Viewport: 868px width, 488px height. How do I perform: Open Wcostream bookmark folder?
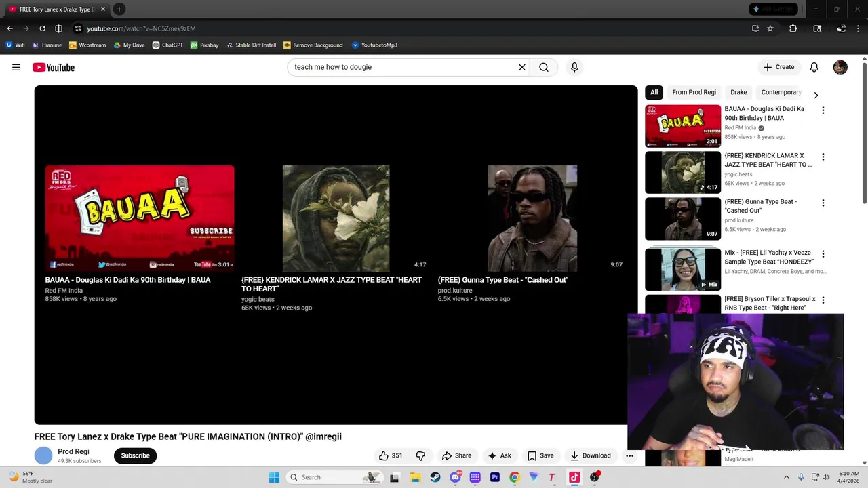tap(87, 45)
